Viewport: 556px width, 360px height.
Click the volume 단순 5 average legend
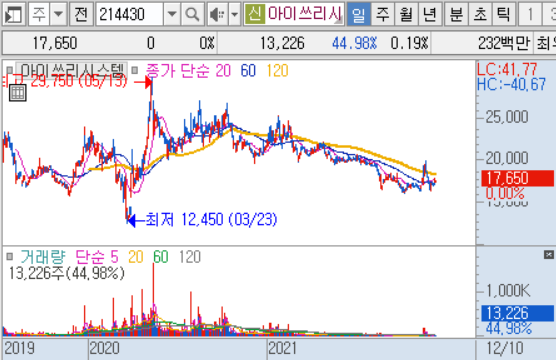97,256
